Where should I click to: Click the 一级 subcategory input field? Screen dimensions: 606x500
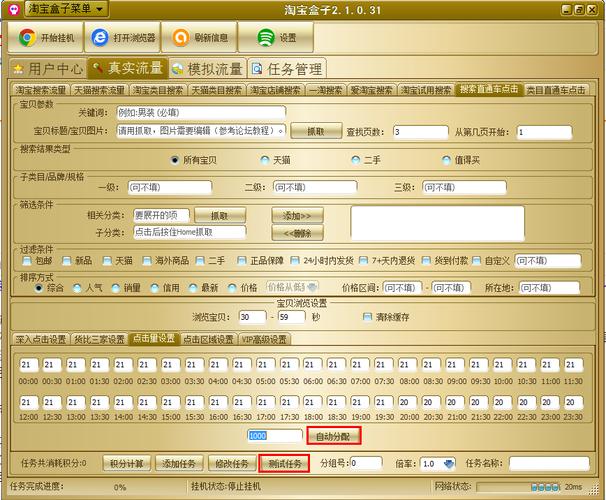tap(170, 187)
